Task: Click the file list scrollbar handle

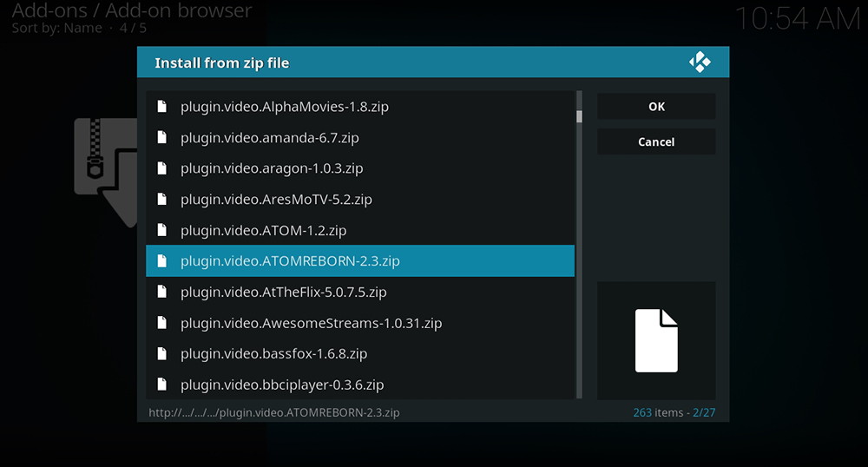Action: pyautogui.click(x=579, y=116)
